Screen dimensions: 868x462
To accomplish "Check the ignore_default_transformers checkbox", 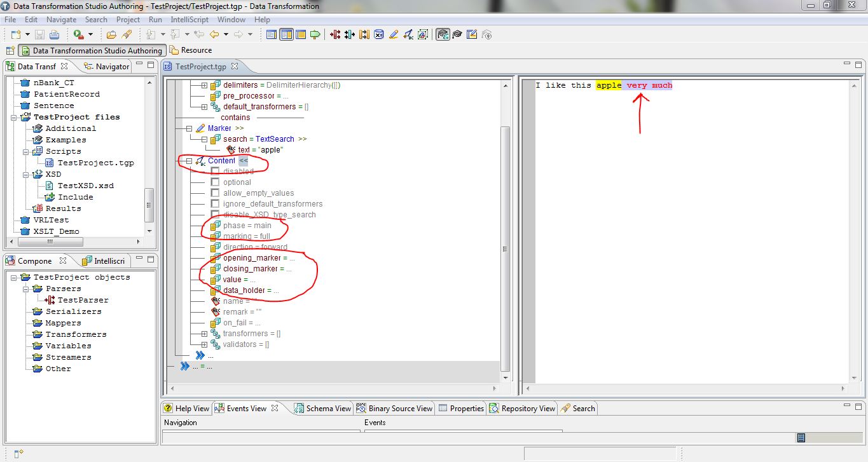I will [215, 204].
